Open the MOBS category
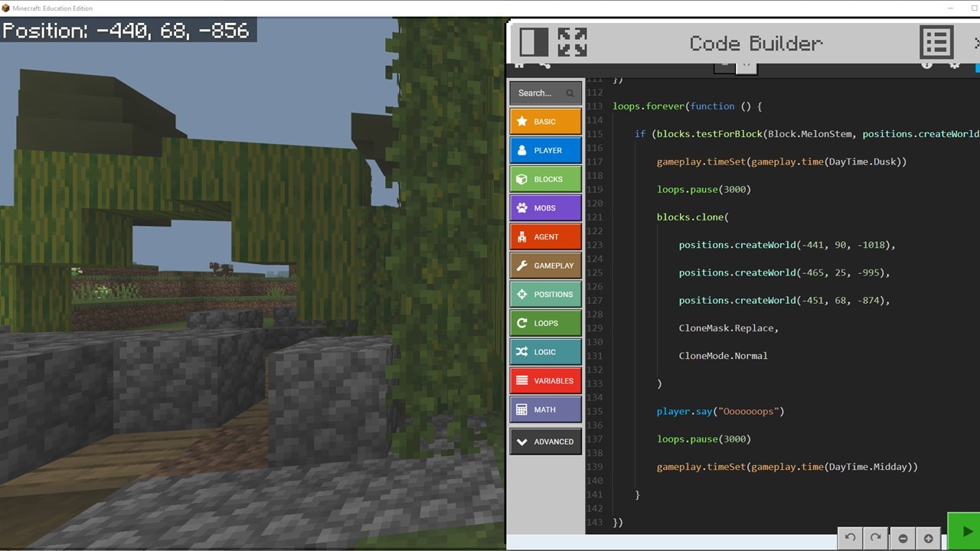Image resolution: width=980 pixels, height=551 pixels. (x=545, y=208)
